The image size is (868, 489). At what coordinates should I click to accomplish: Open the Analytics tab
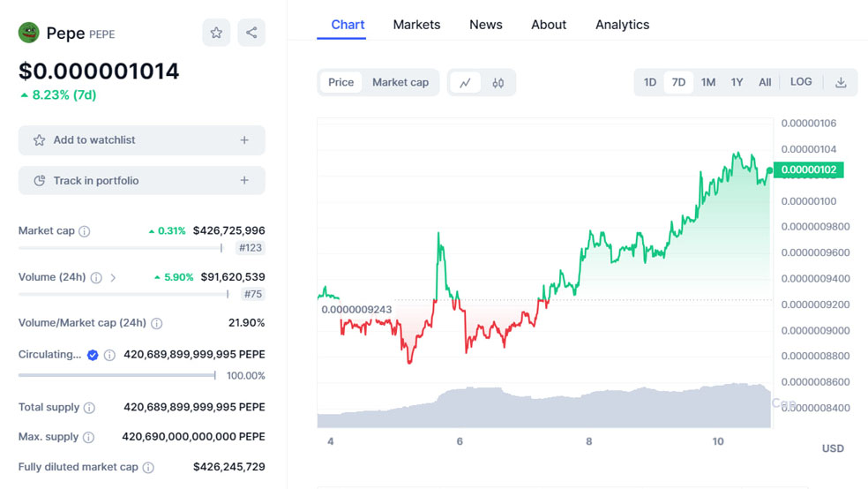(622, 25)
